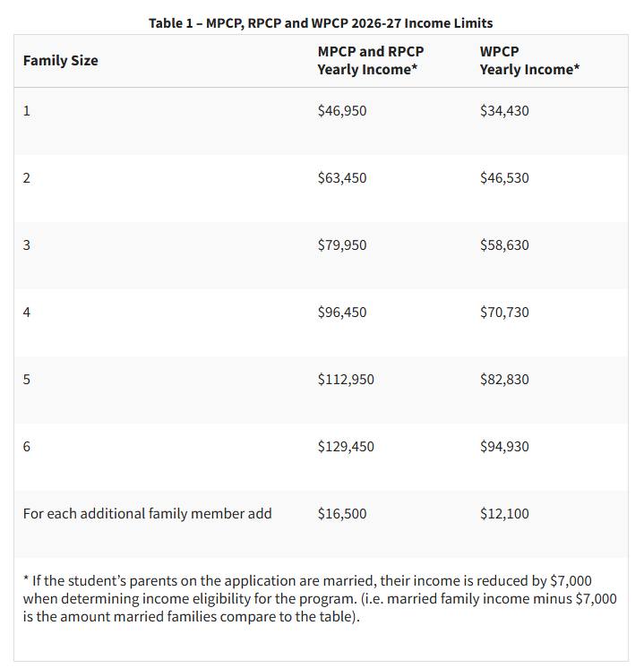Select the $82,830 WPCP cell
This screenshot has width=644, height=668.
pyautogui.click(x=504, y=380)
